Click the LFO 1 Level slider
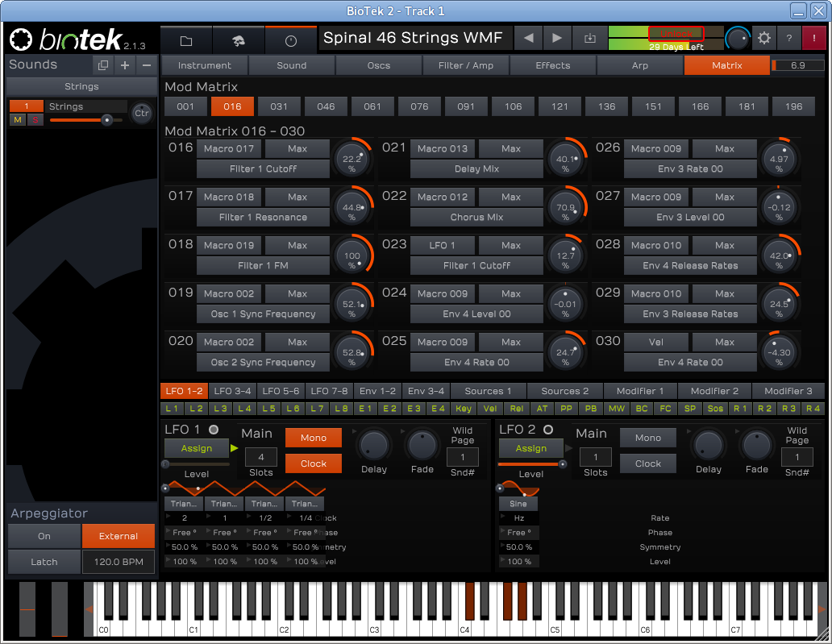832x644 pixels. [197, 464]
